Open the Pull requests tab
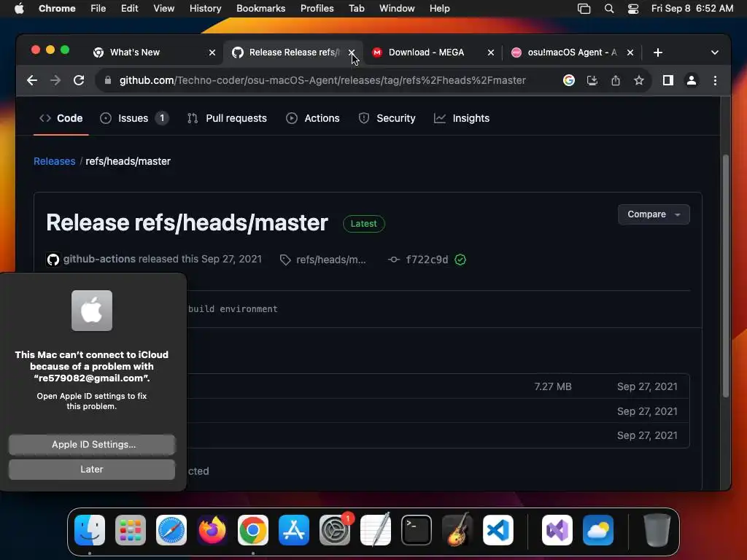Viewport: 747px width, 560px height. pyautogui.click(x=228, y=118)
